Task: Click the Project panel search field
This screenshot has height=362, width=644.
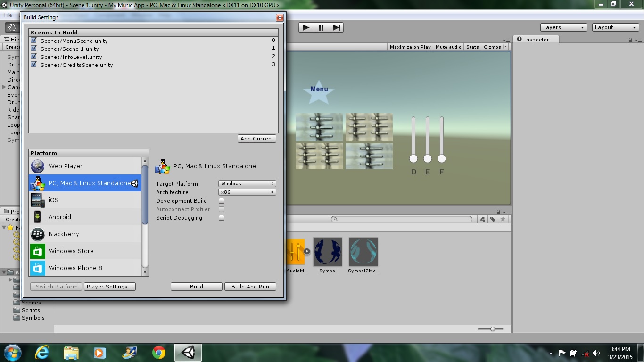Action: tap(402, 219)
